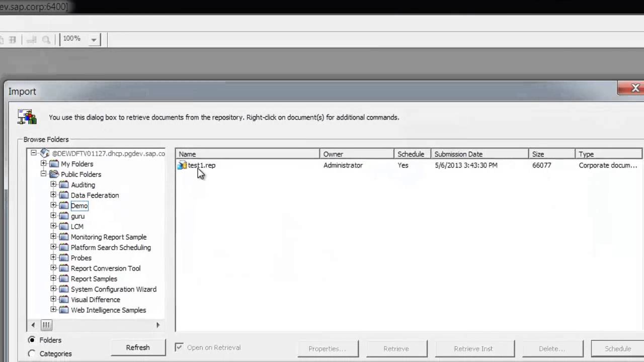Screen dimensions: 644x362
Task: Sort by the Owner column header
Action: point(357,154)
